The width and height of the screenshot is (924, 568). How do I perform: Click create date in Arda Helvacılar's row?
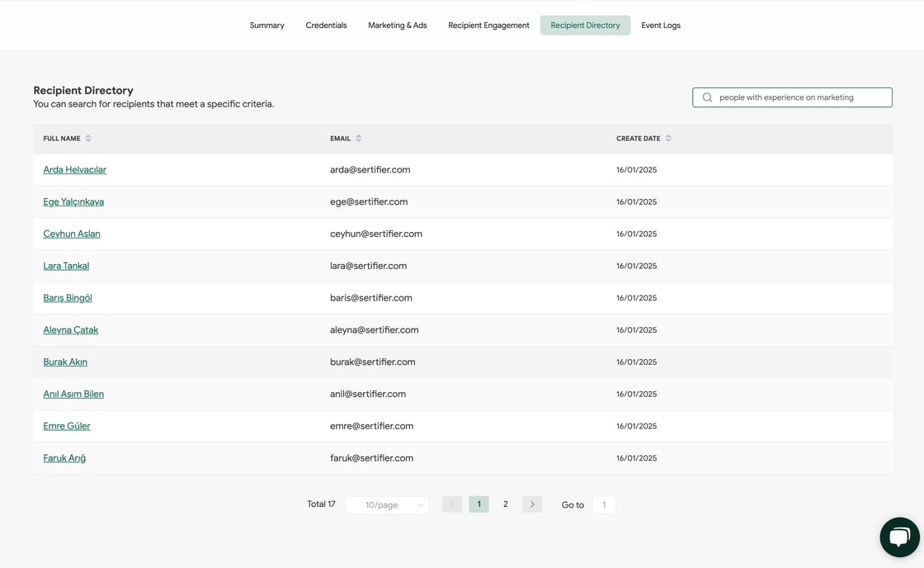[x=636, y=170]
